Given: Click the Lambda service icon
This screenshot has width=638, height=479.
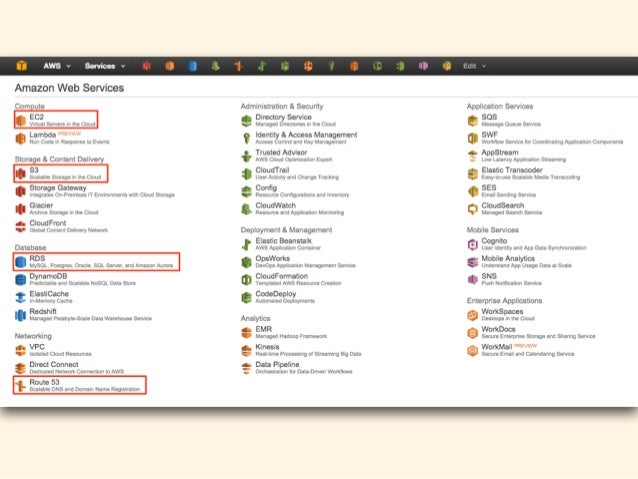Looking at the screenshot, I should [21, 138].
